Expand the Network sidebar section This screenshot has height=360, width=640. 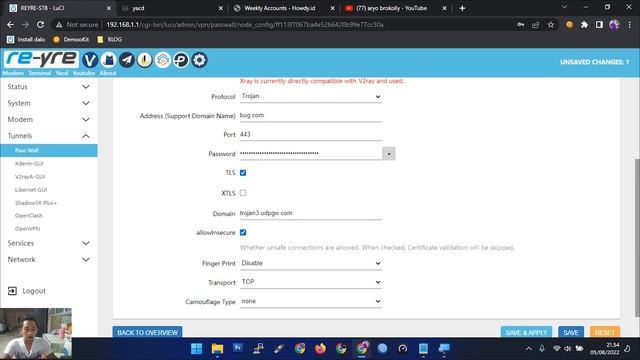pyautogui.click(x=49, y=259)
